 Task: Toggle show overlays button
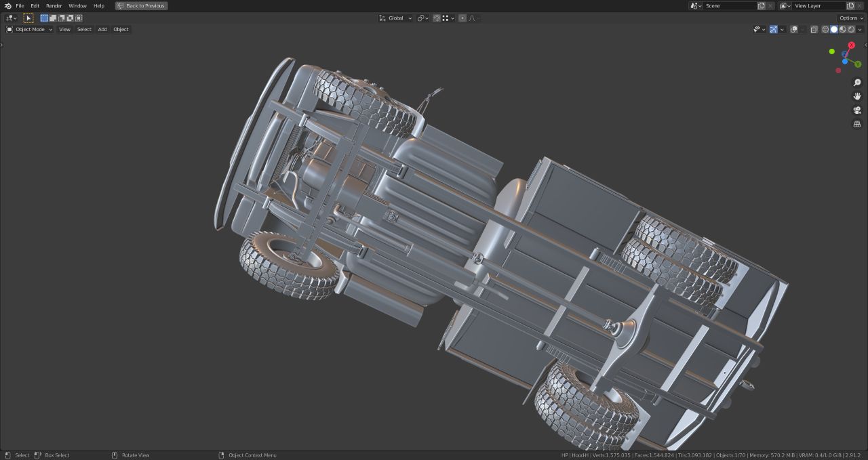(794, 29)
